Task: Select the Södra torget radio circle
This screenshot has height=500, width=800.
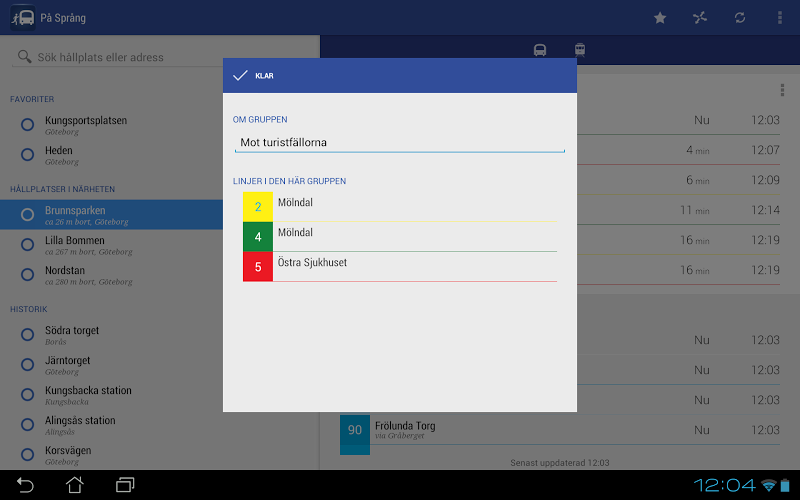Action: (28, 335)
